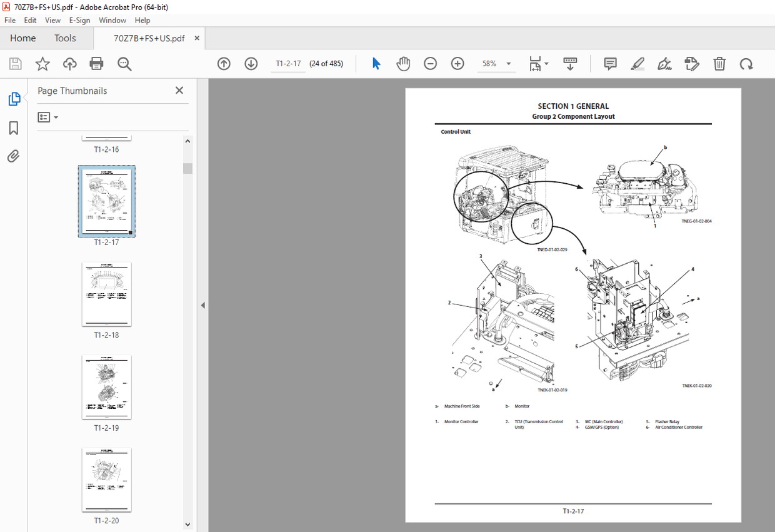Select the thumbnail for page T1-2-19
The width and height of the screenshot is (775, 532).
click(x=106, y=386)
